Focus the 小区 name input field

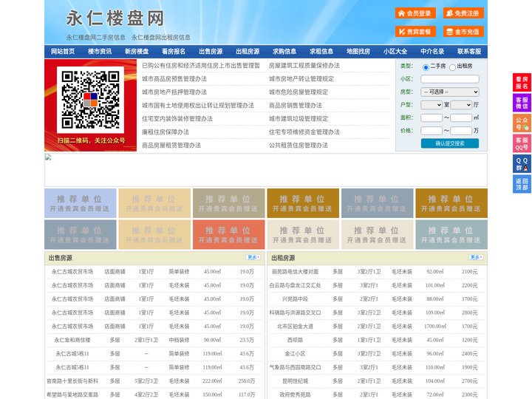450,79
